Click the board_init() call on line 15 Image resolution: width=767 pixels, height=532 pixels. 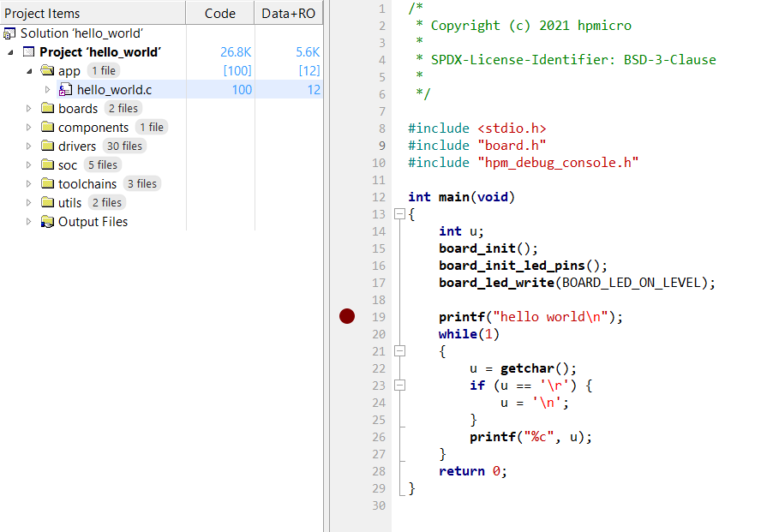pos(488,248)
